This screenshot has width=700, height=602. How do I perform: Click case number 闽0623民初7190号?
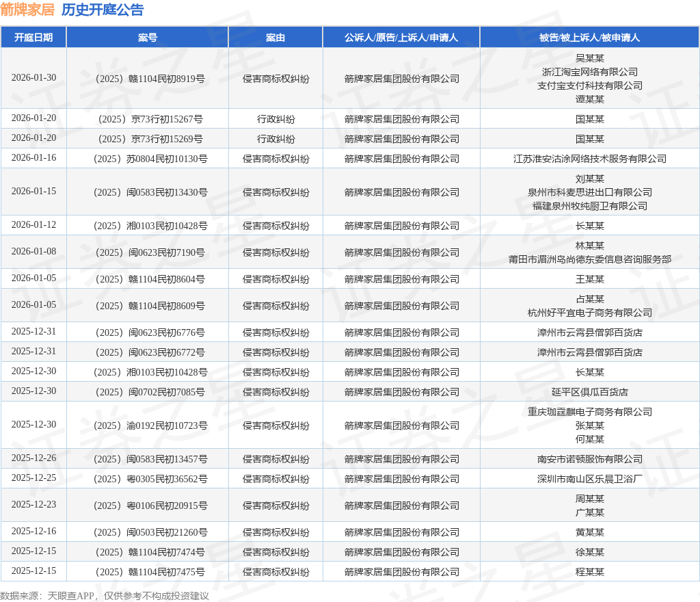(150, 252)
